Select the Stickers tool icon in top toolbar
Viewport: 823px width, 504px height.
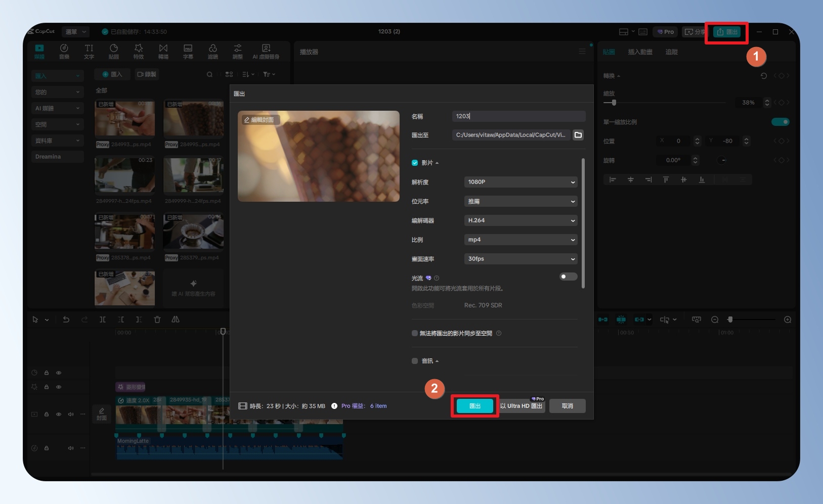pos(114,51)
